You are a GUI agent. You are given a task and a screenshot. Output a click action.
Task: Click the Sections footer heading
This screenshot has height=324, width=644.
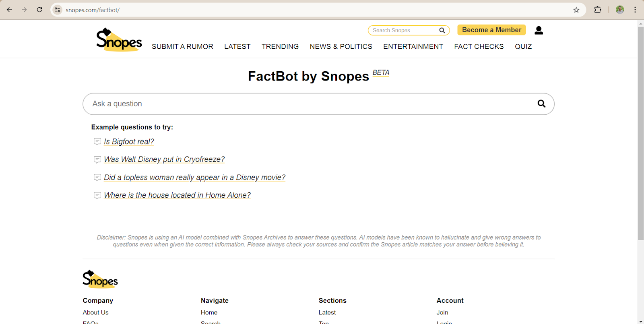pos(332,301)
